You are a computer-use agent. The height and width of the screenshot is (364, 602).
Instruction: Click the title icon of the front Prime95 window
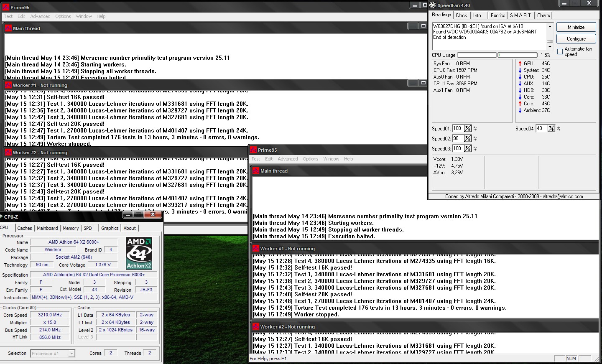click(253, 150)
